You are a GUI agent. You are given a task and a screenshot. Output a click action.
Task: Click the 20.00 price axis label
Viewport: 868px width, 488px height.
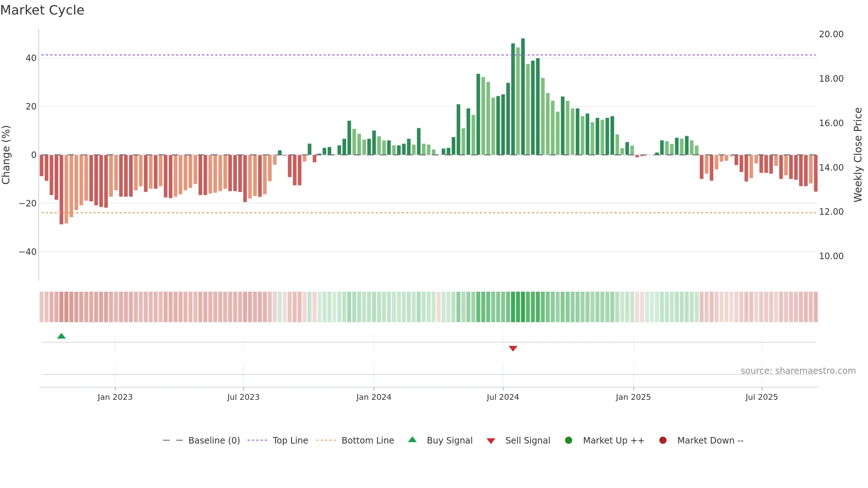click(x=831, y=34)
